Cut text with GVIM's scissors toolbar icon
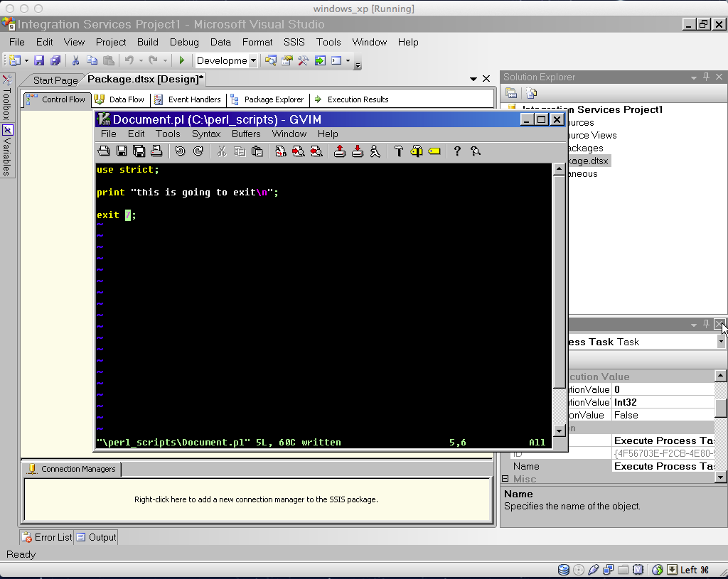This screenshot has width=728, height=579. click(223, 151)
